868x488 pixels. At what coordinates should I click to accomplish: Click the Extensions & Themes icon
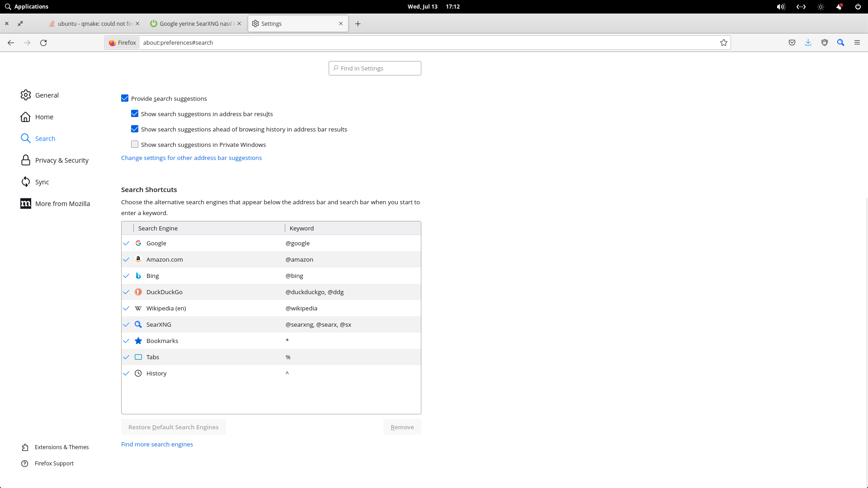coord(26,447)
